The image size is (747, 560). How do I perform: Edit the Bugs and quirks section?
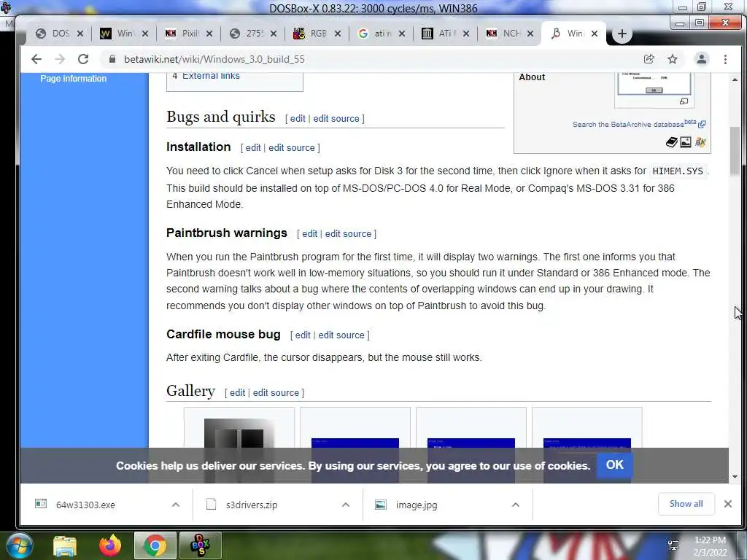[x=298, y=119]
